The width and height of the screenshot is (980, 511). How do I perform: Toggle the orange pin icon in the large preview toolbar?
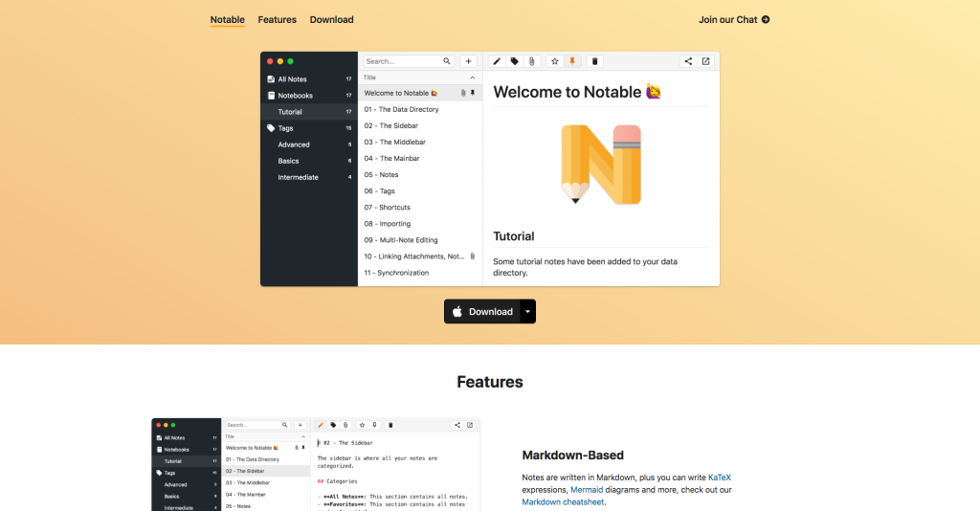[x=572, y=61]
